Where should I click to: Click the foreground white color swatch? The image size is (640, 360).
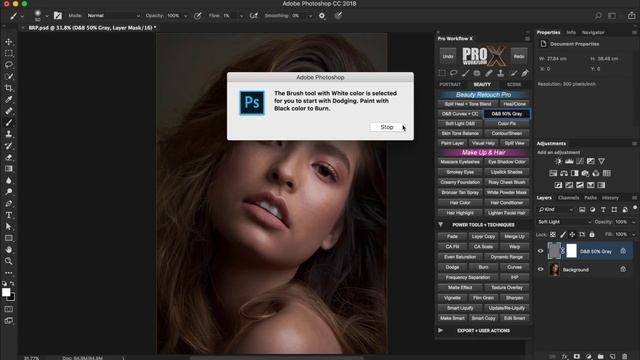tap(6, 292)
